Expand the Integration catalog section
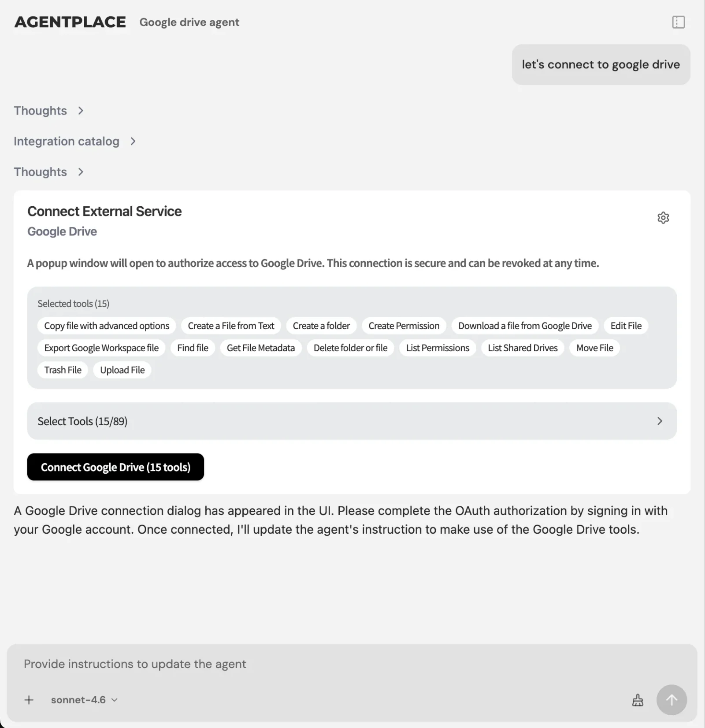The width and height of the screenshot is (705, 728). [x=74, y=141]
